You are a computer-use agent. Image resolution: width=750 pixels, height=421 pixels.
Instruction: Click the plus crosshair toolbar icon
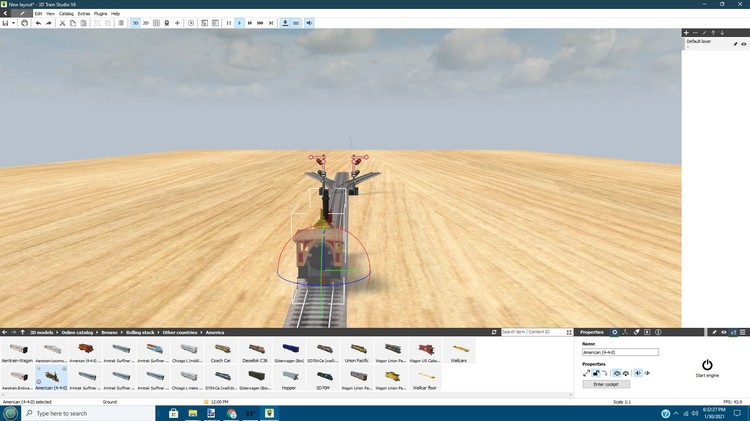point(177,23)
